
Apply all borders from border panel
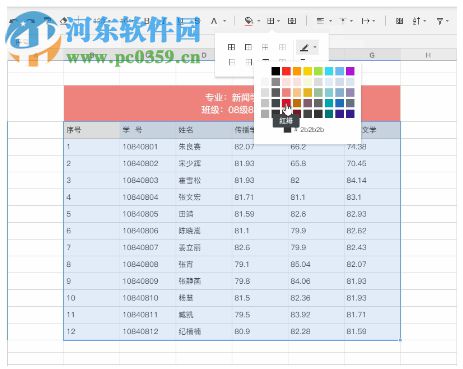pos(231,47)
